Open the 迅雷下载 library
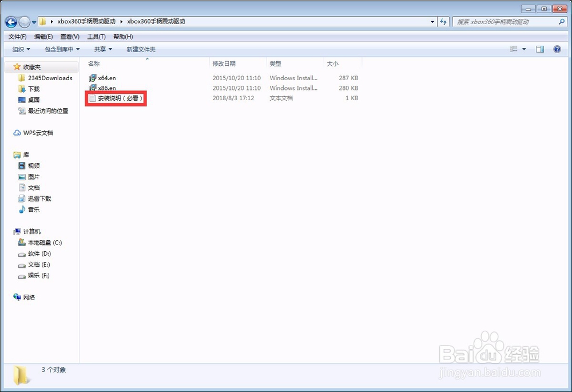 pos(35,199)
